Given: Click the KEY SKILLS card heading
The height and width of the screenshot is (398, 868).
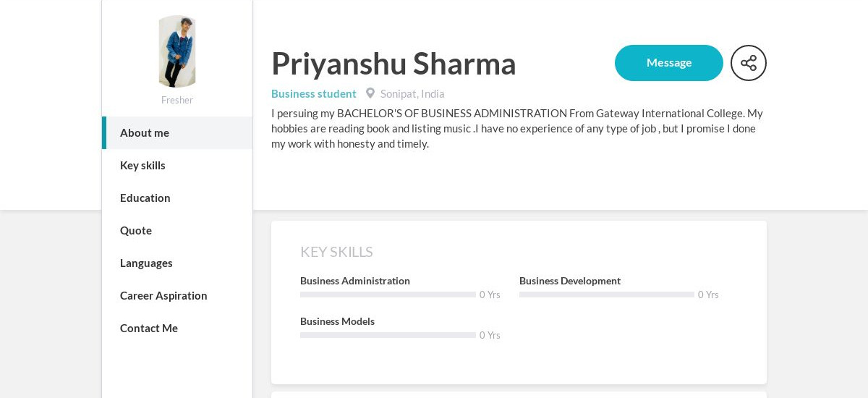Looking at the screenshot, I should 336,252.
